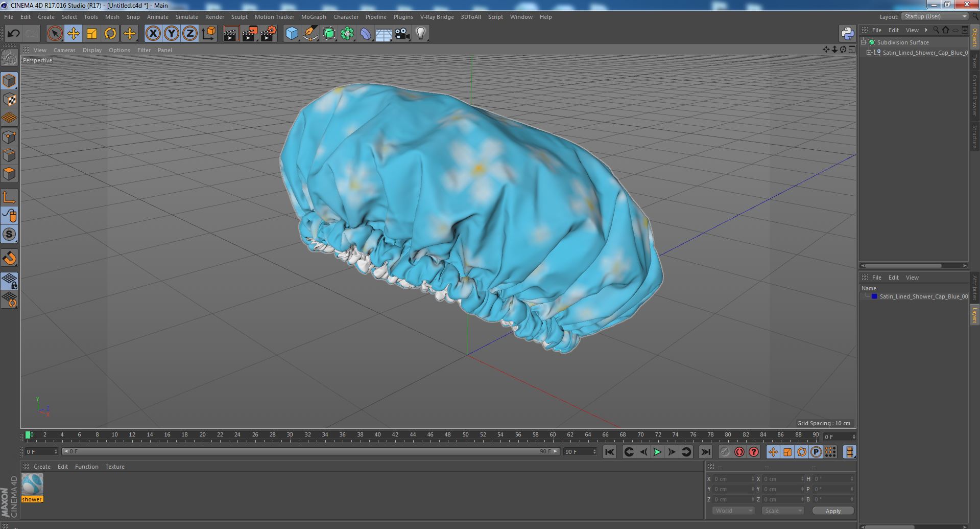Select the shower material thumbnail
The width and height of the screenshot is (980, 529).
(x=32, y=485)
